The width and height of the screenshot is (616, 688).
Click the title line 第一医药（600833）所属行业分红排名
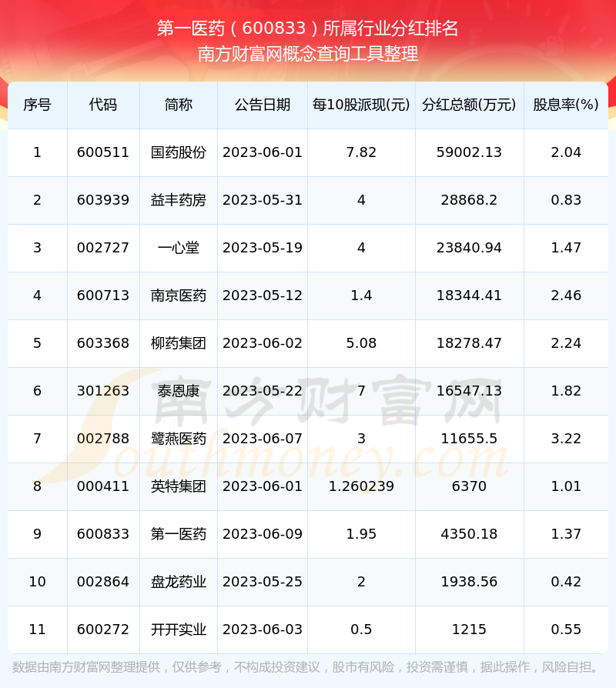tap(307, 28)
